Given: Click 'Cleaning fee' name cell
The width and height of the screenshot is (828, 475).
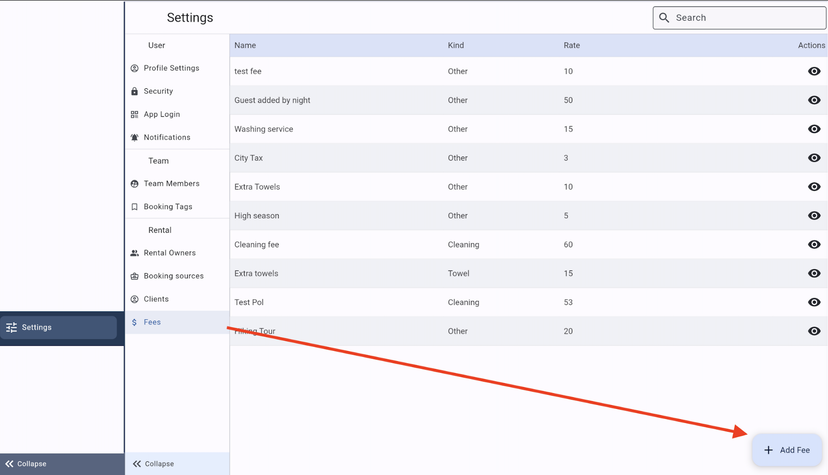Looking at the screenshot, I should click(257, 244).
